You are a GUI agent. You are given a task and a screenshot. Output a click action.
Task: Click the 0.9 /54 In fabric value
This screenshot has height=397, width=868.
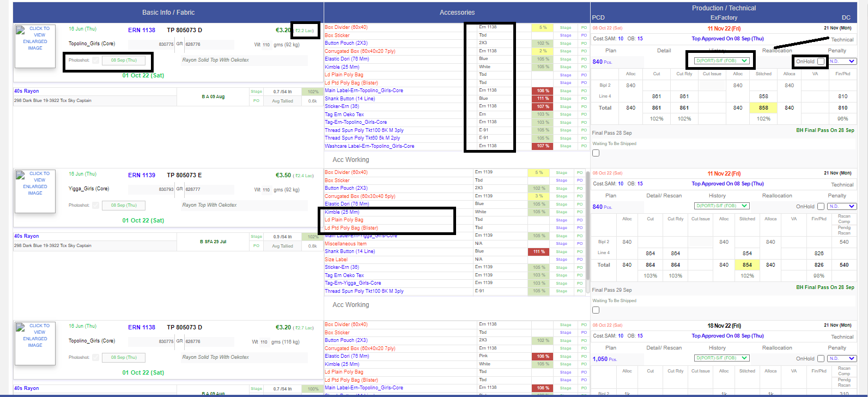(x=283, y=237)
